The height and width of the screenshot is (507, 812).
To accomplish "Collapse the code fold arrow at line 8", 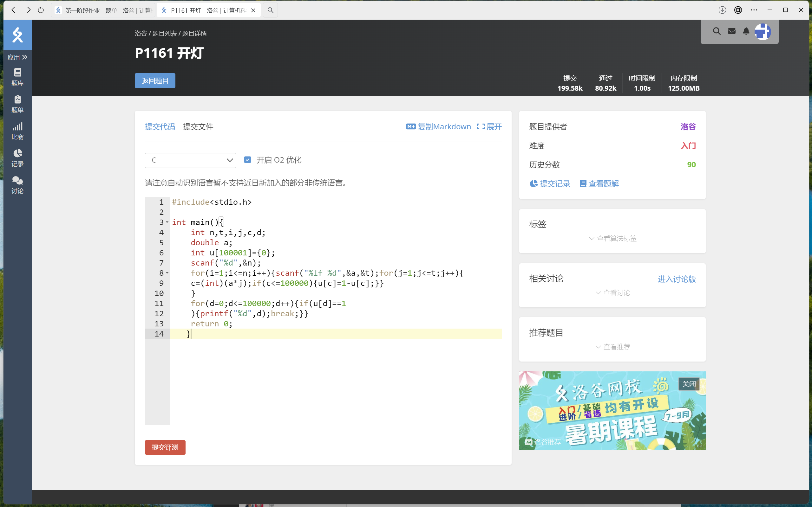I will pos(167,273).
